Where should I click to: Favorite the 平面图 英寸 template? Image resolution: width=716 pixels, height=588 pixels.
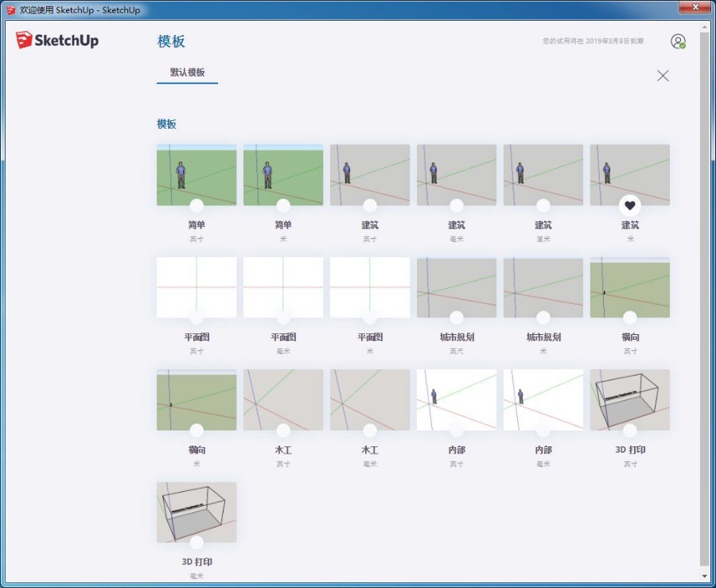tap(197, 317)
